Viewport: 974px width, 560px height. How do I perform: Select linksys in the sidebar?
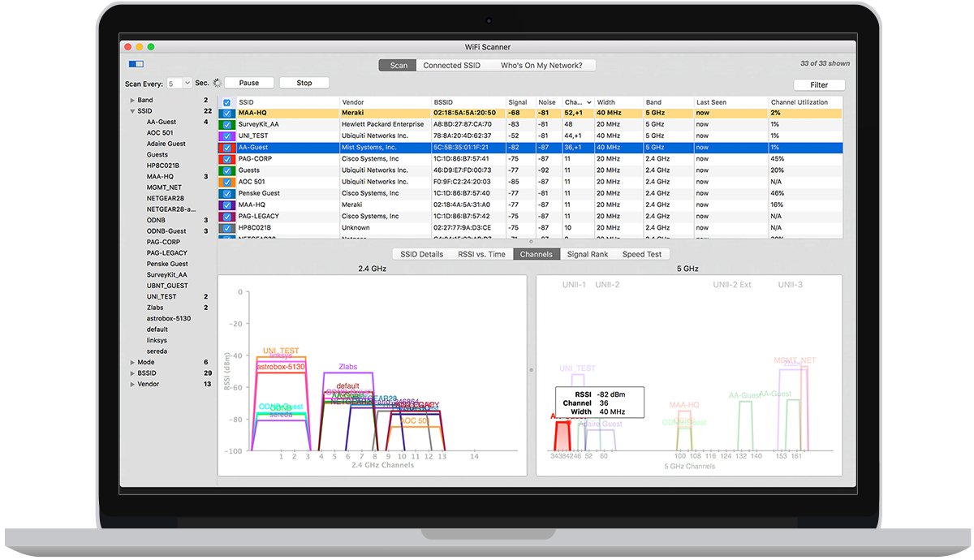point(157,340)
